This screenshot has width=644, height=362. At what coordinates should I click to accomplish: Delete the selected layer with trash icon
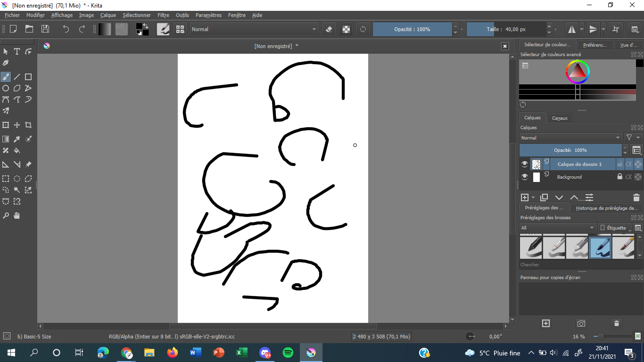click(637, 197)
